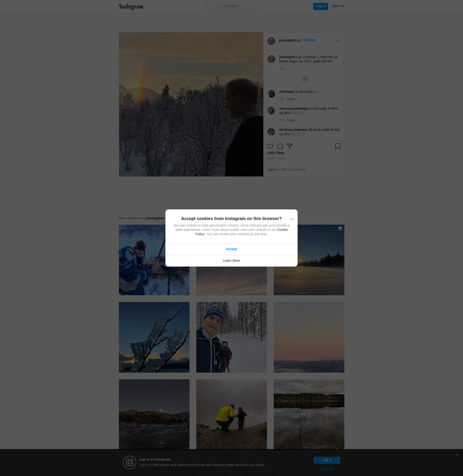Open the Cookie Policy link
Viewport: 463px width, 476px height.
point(282,230)
